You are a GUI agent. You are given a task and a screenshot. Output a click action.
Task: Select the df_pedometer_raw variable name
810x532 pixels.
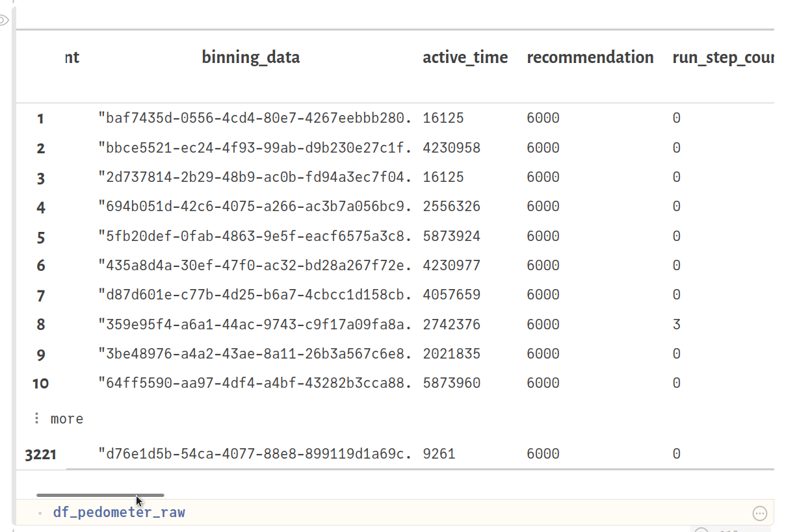coord(119,513)
